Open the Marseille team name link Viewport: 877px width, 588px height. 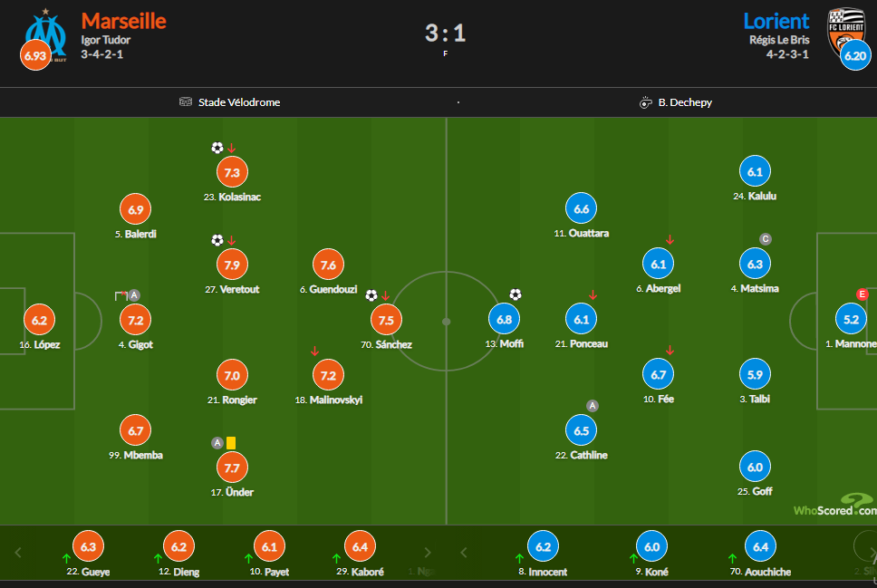coord(124,20)
